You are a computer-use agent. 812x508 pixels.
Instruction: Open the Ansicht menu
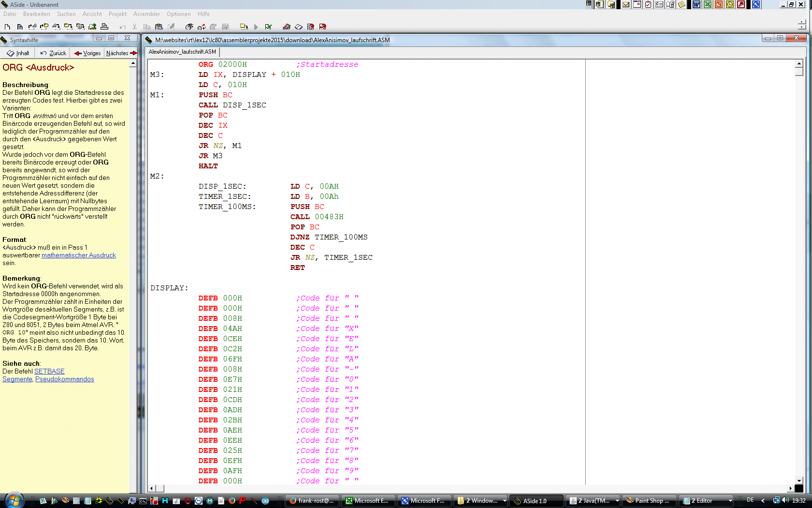92,14
